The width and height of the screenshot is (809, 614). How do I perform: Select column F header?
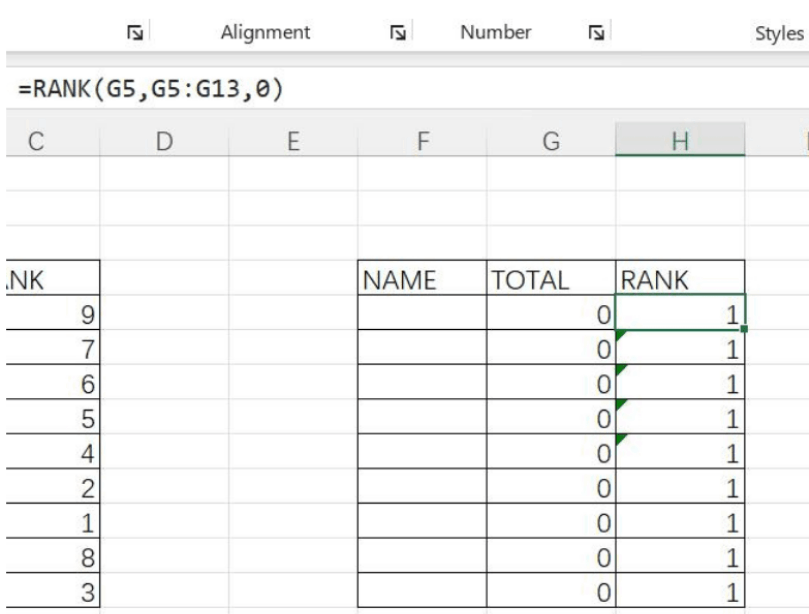(x=422, y=140)
